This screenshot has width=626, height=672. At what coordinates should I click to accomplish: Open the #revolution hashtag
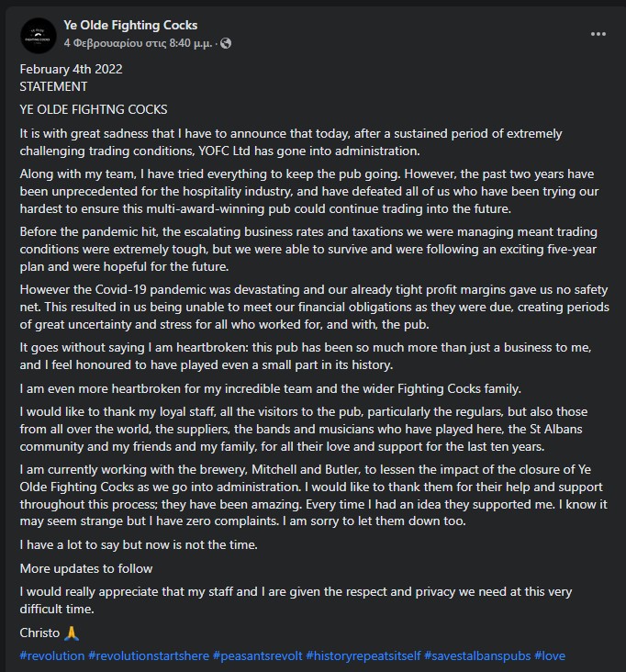(x=52, y=655)
